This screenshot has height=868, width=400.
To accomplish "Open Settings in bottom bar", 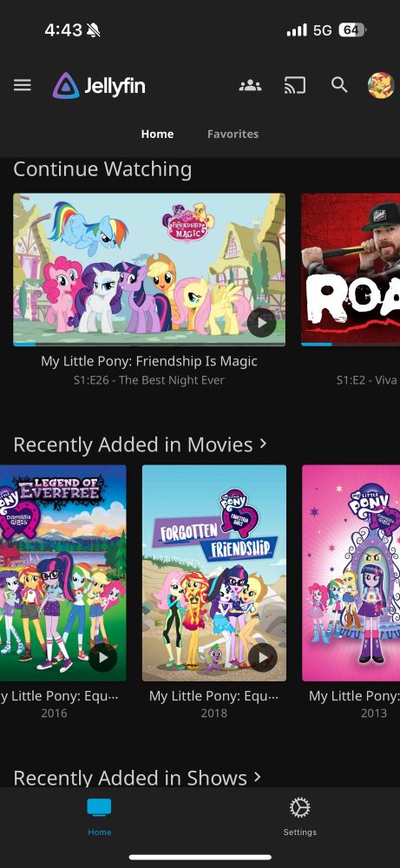I will [300, 817].
